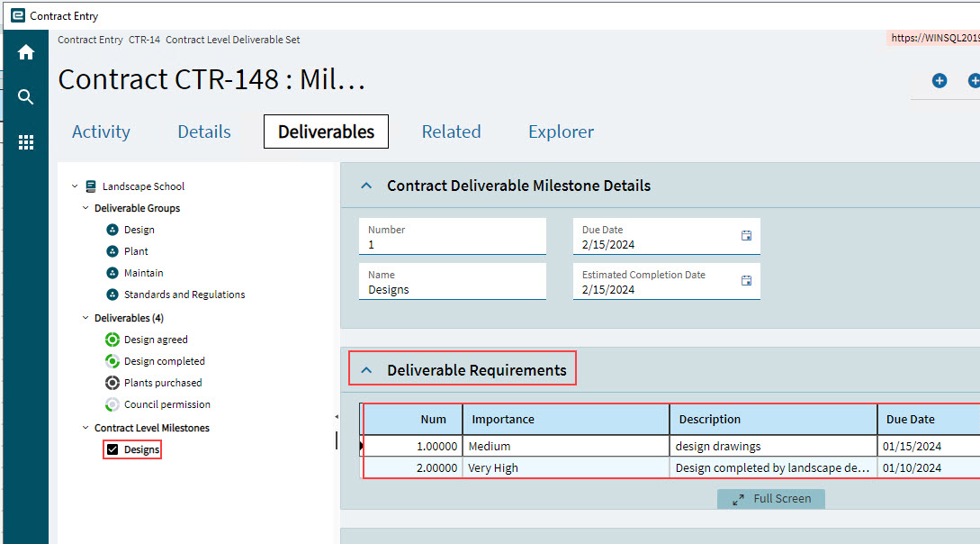Sort by the Due Date column header
Viewport: 980px width, 544px height.
929,420
